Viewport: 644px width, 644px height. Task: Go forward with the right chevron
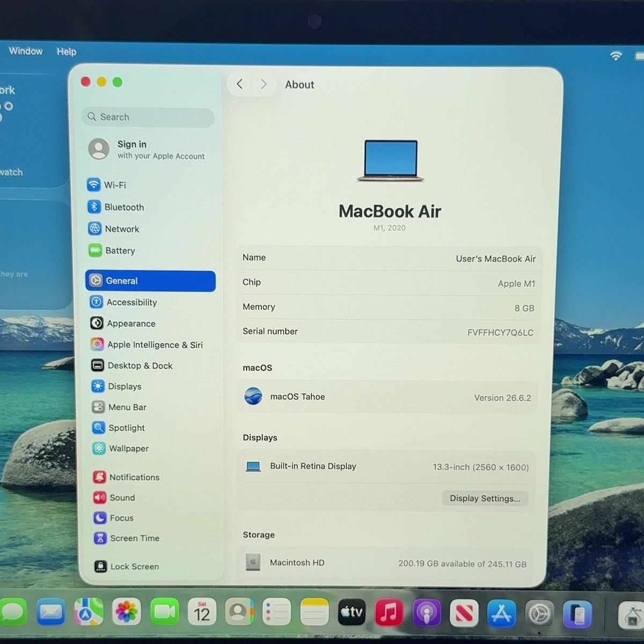264,84
